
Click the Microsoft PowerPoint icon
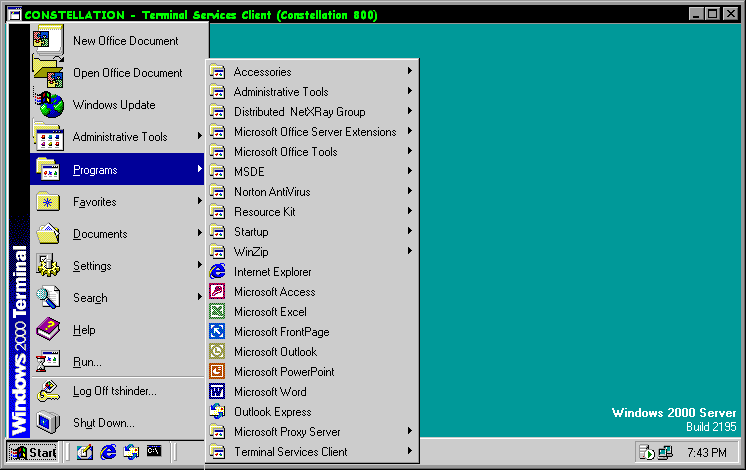pos(217,372)
